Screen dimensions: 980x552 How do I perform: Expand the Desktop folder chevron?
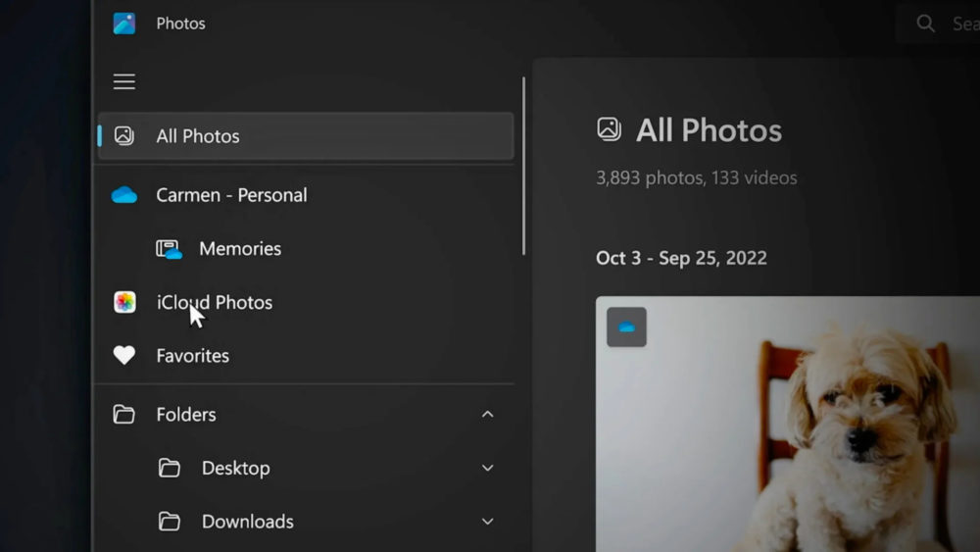click(x=487, y=469)
